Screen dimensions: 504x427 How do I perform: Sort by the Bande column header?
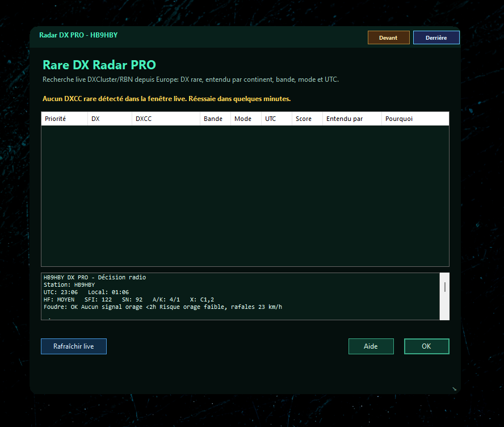point(215,119)
